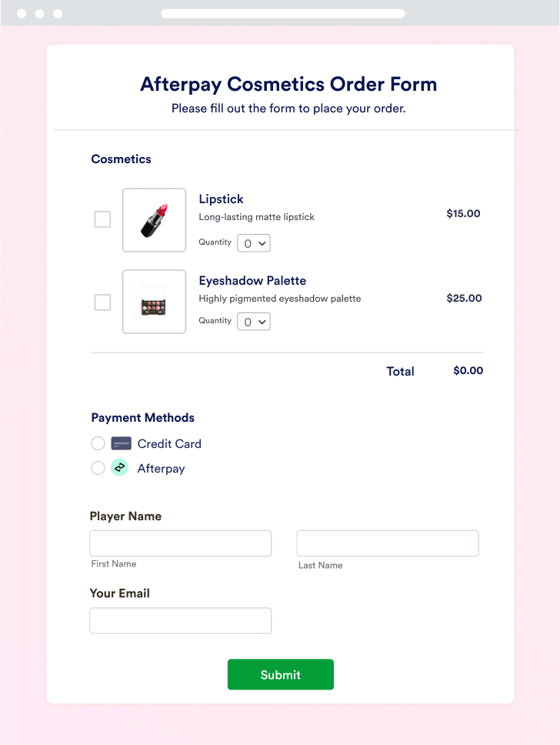Click the First Name input field
The height and width of the screenshot is (745, 560).
pos(180,543)
